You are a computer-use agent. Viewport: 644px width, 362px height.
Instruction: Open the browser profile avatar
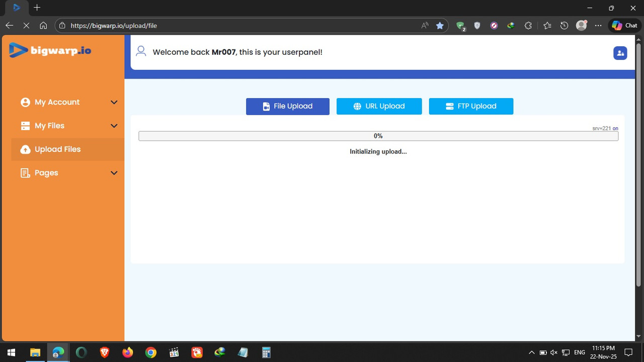pos(581,25)
